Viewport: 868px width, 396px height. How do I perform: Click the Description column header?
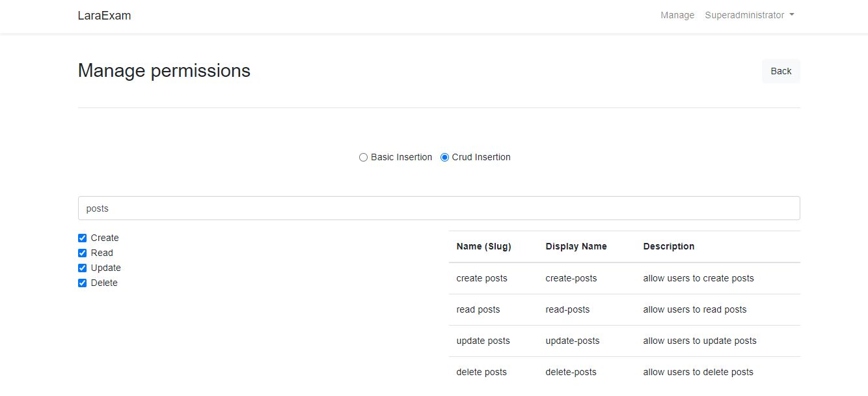pyautogui.click(x=668, y=246)
